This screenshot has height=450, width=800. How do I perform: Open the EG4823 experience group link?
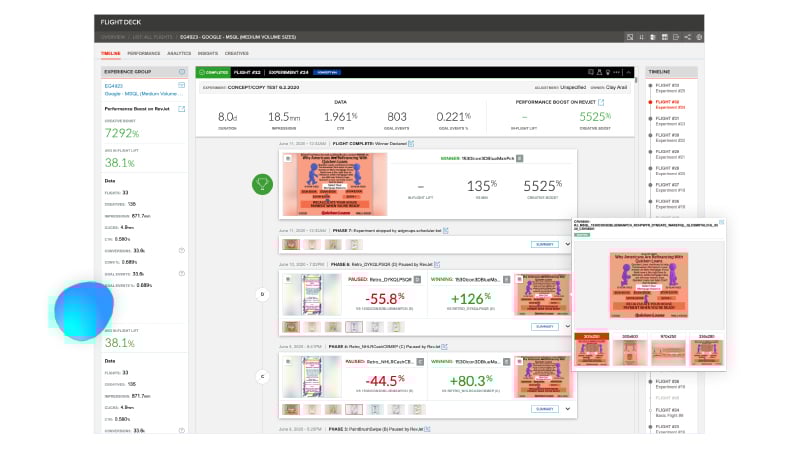pos(113,86)
